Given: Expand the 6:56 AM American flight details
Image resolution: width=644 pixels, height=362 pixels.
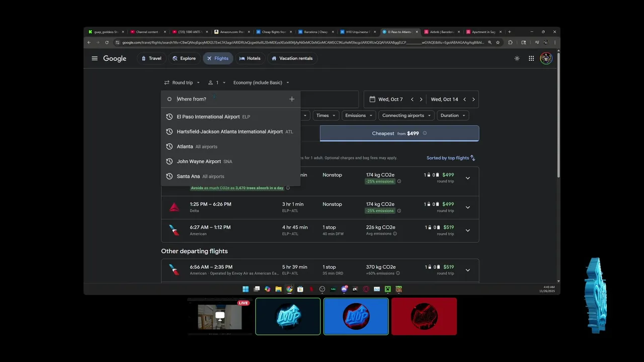Looking at the screenshot, I should point(467,270).
